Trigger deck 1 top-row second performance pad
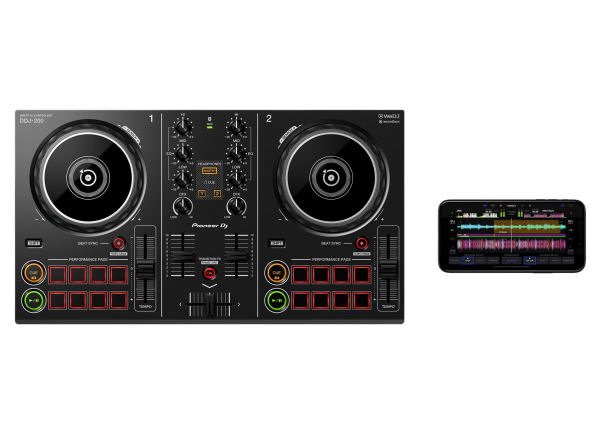Image resolution: width=600 pixels, height=440 pixels. click(78, 274)
